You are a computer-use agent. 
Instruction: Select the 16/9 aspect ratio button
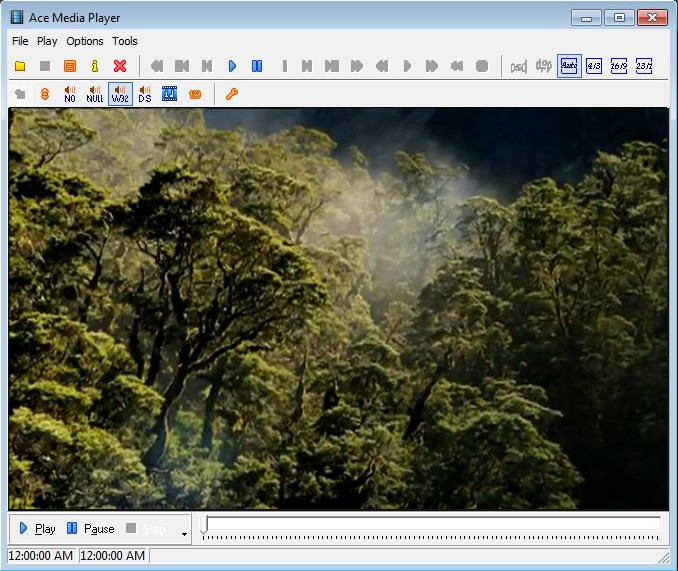[619, 66]
